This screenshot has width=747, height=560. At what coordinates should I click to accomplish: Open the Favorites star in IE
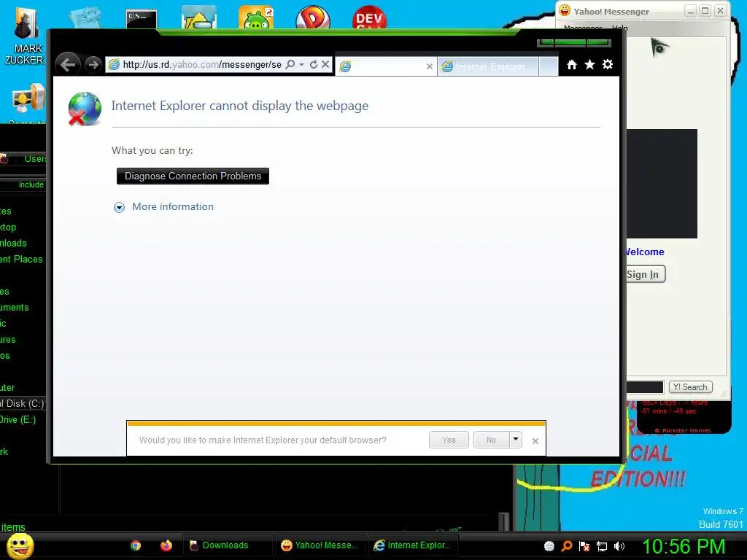[589, 64]
